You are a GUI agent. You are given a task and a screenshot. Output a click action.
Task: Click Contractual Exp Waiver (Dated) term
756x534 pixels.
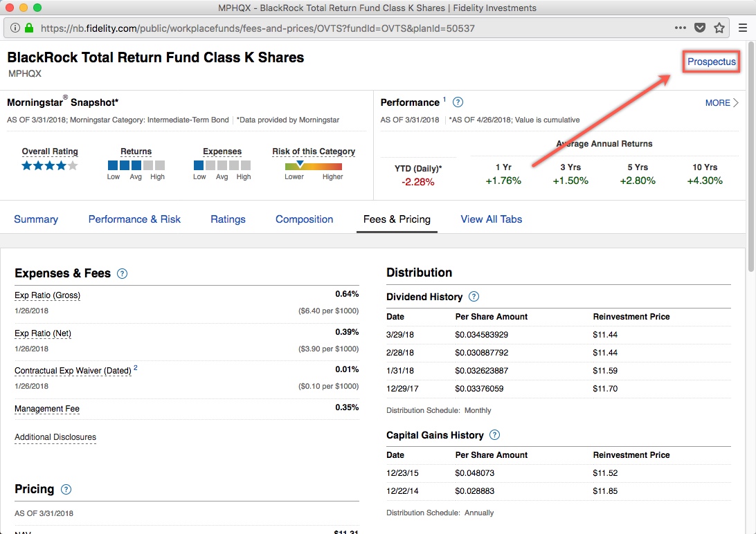pyautogui.click(x=73, y=371)
